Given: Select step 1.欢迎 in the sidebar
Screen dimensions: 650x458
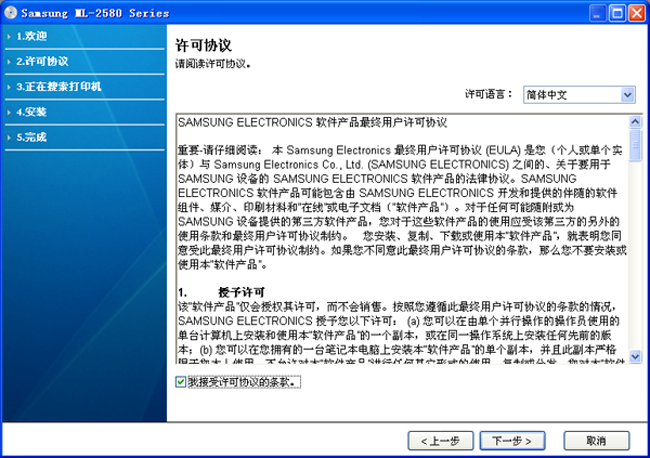Looking at the screenshot, I should [x=32, y=36].
